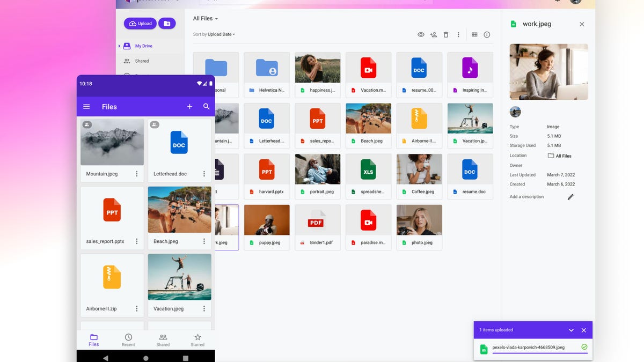
Task: Share the file using the add-person icon
Action: 434,35
